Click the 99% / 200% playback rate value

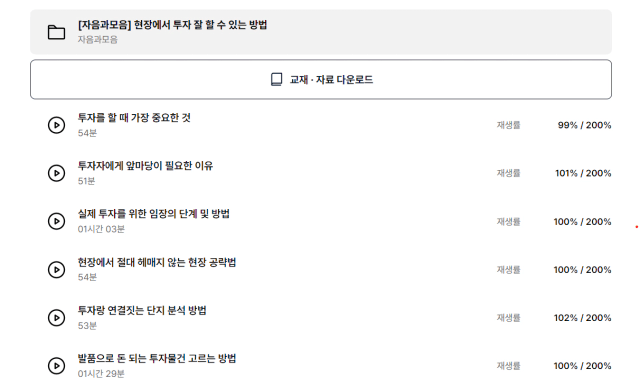(584, 125)
